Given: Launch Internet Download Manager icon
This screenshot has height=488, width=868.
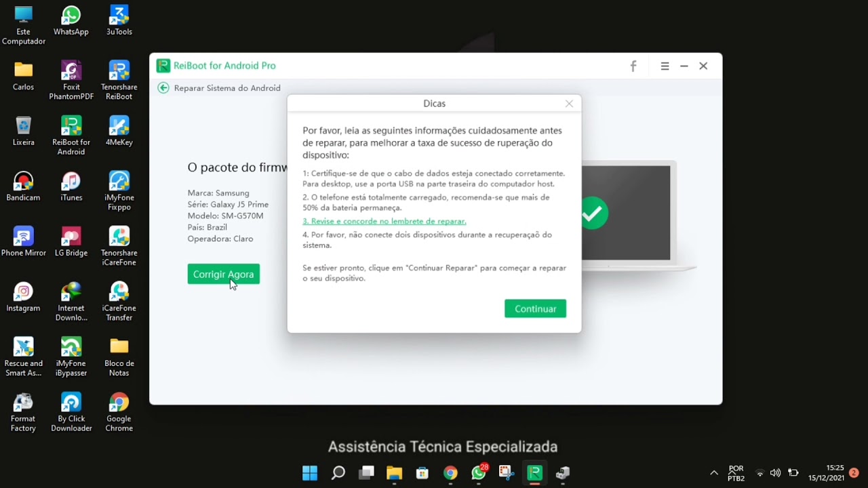Looking at the screenshot, I should coord(71,302).
